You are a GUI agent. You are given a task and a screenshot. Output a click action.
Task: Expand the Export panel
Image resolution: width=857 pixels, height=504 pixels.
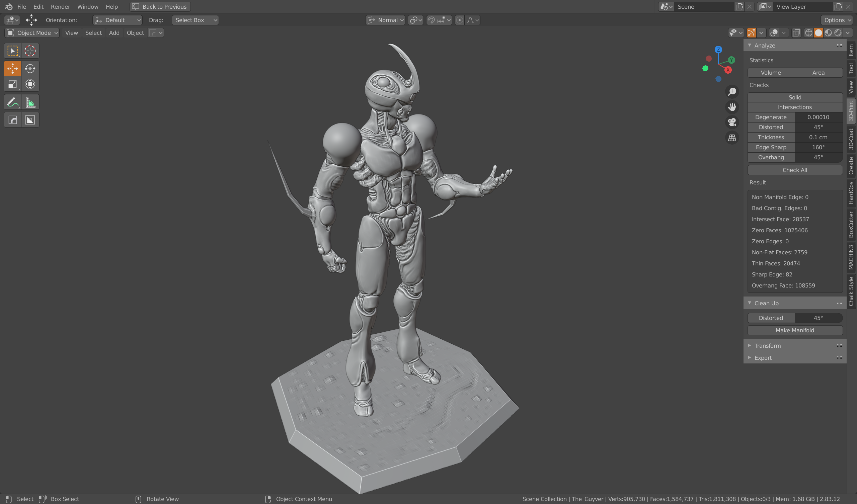point(763,358)
